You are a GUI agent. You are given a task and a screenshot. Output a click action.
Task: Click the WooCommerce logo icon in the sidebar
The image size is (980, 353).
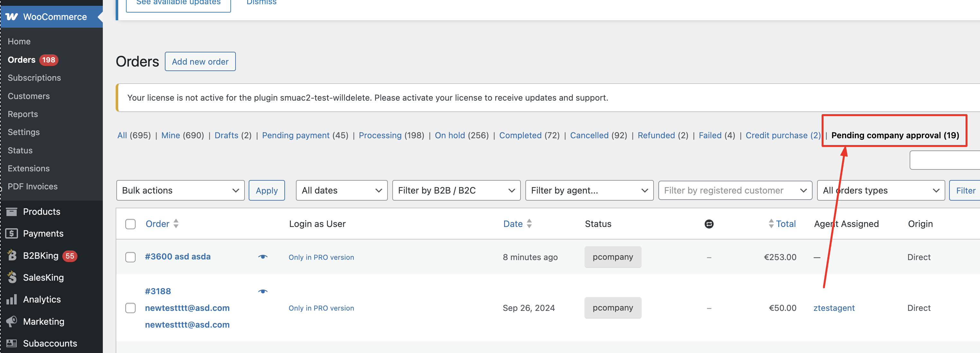[12, 17]
